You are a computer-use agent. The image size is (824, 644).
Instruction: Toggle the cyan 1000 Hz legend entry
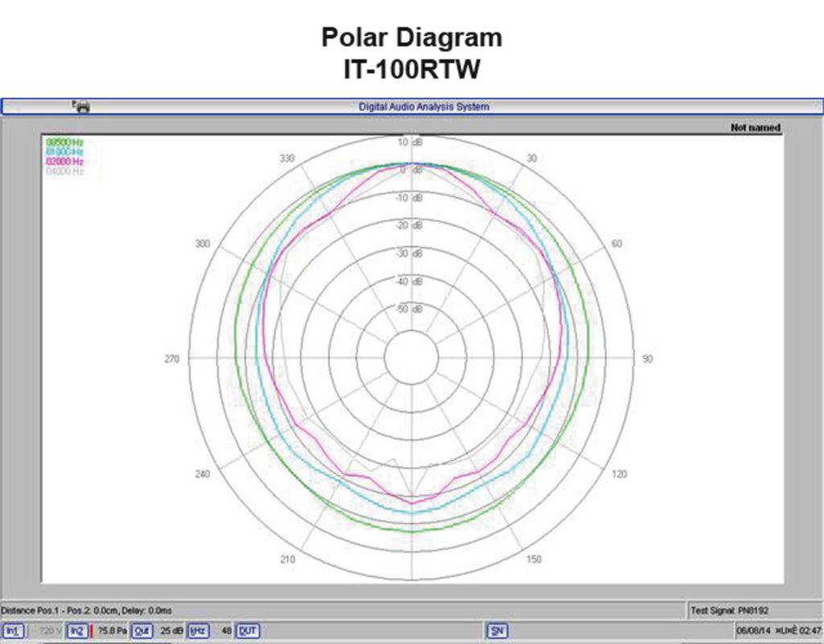(64, 152)
